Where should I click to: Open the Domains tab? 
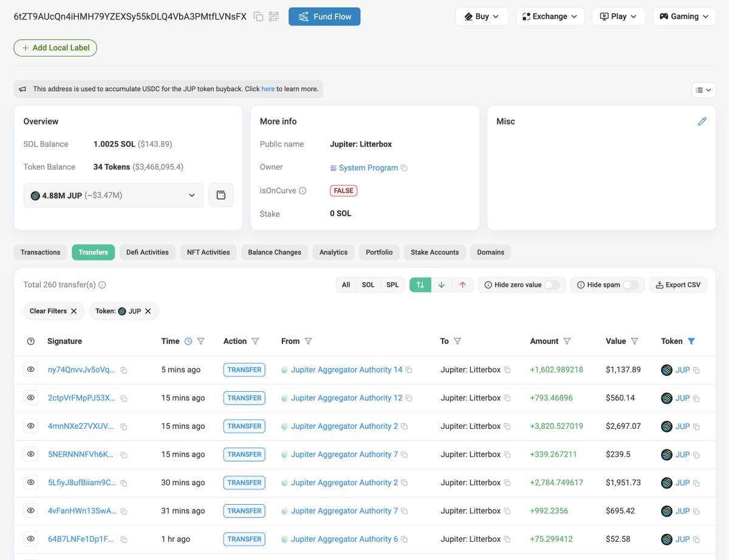(x=491, y=252)
